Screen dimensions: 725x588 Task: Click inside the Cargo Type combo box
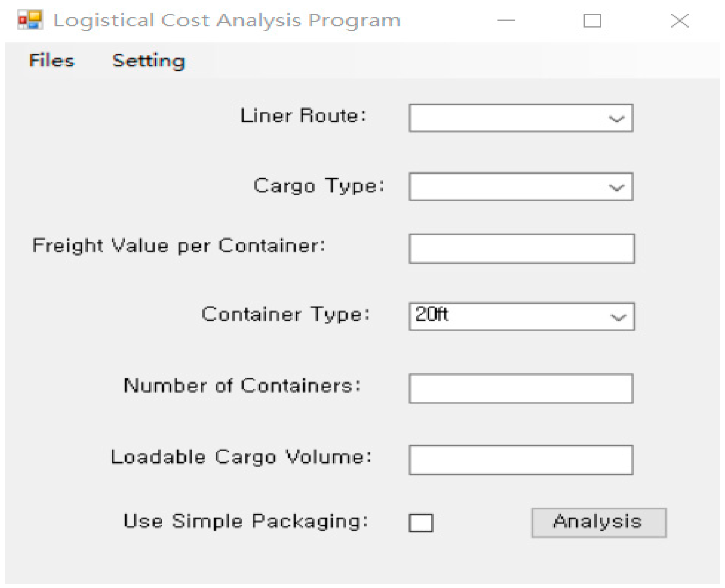tap(521, 187)
